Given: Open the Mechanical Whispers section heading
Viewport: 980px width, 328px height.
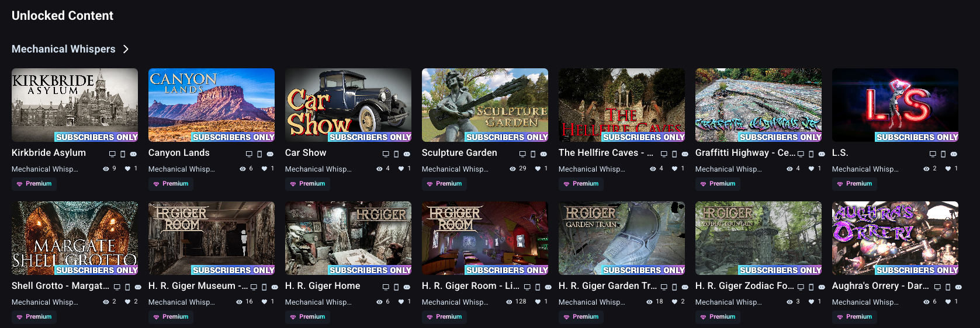Looking at the screenshot, I should coord(64,49).
